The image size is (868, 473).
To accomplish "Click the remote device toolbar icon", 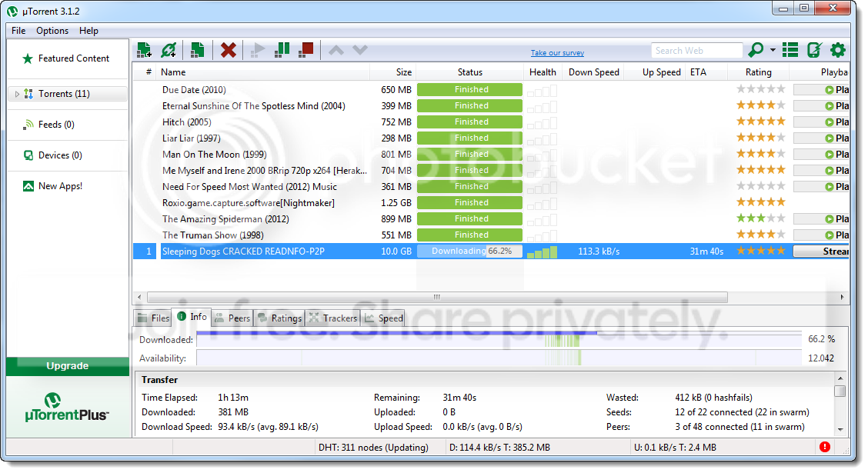I will click(814, 50).
